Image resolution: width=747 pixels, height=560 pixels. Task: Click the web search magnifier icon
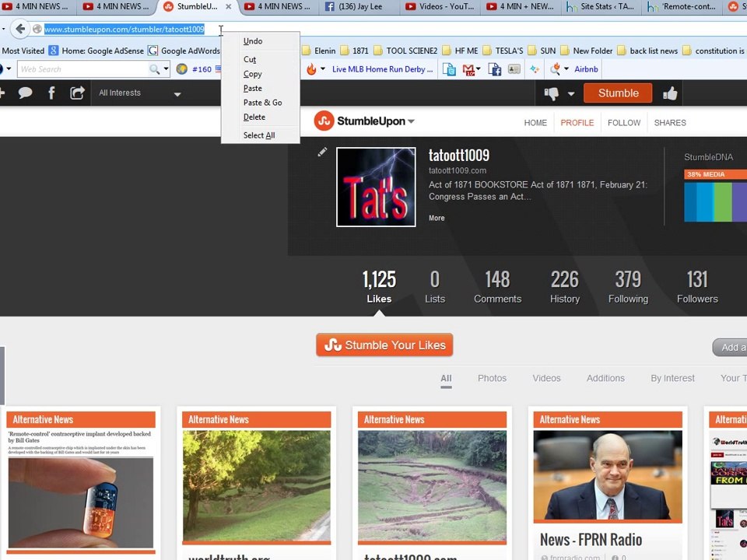(x=154, y=69)
